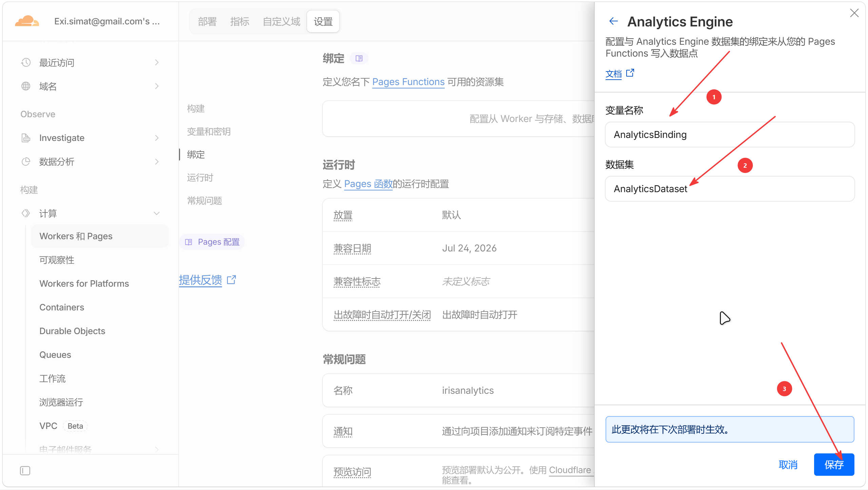Image resolution: width=868 pixels, height=490 pixels.
Task: Jump to 常规问题 settings section
Action: coord(204,201)
